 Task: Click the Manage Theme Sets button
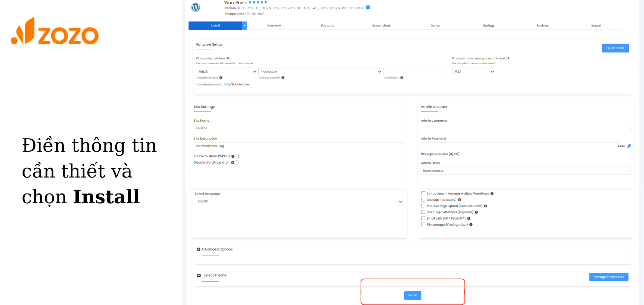click(609, 277)
